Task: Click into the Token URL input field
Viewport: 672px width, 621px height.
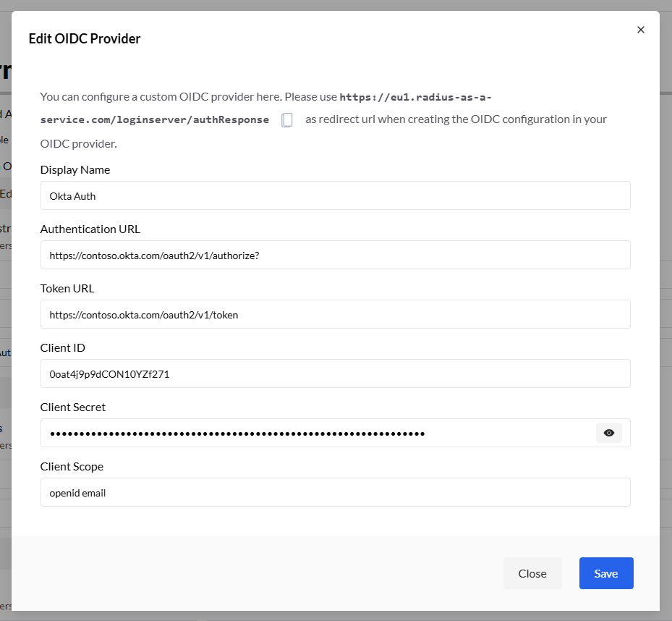Action: click(x=335, y=314)
